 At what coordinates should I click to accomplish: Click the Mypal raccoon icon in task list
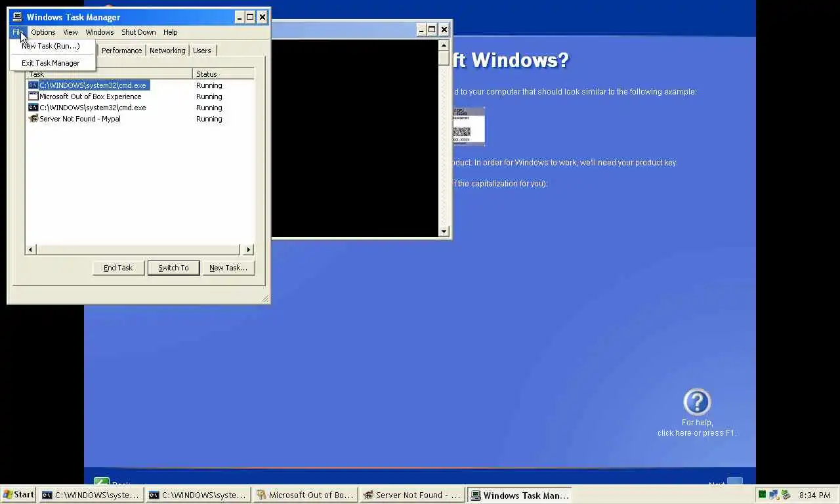pyautogui.click(x=33, y=119)
